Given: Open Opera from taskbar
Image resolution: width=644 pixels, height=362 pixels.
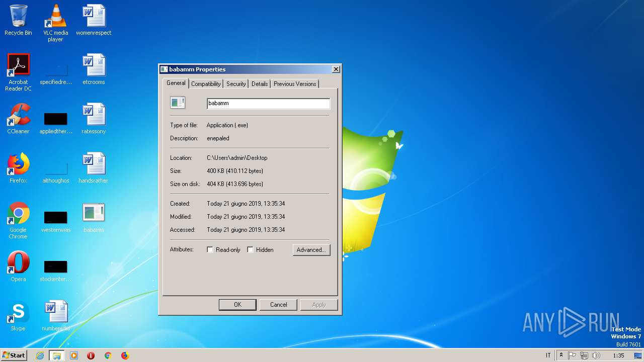Looking at the screenshot, I should [91, 355].
